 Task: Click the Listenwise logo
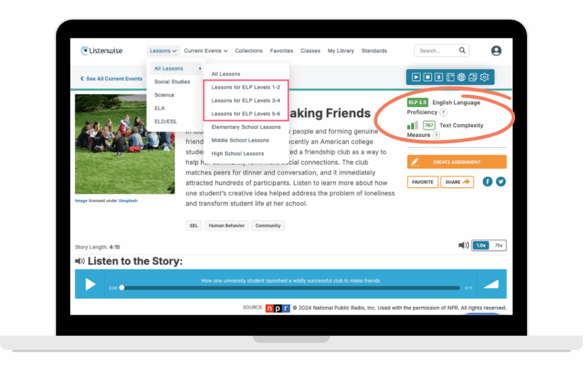point(102,50)
